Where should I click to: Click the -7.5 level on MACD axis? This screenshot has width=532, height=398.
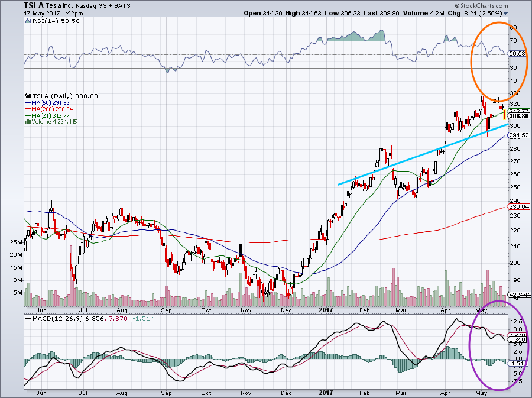pyautogui.click(x=515, y=381)
